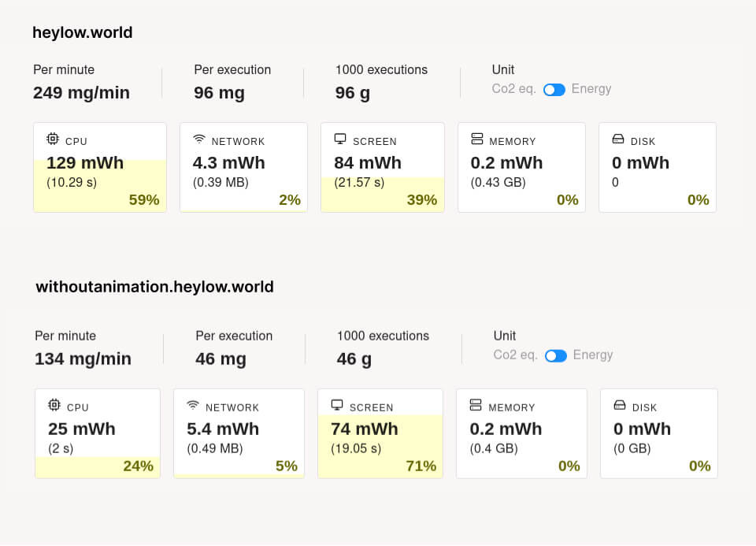Open the 5.4 mWh Network card
The image size is (756, 546).
[239, 434]
